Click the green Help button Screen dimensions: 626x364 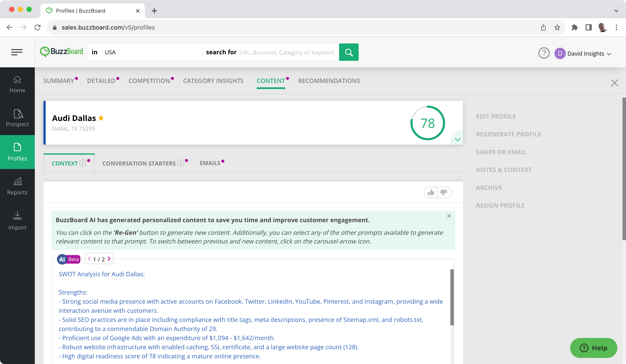[593, 348]
